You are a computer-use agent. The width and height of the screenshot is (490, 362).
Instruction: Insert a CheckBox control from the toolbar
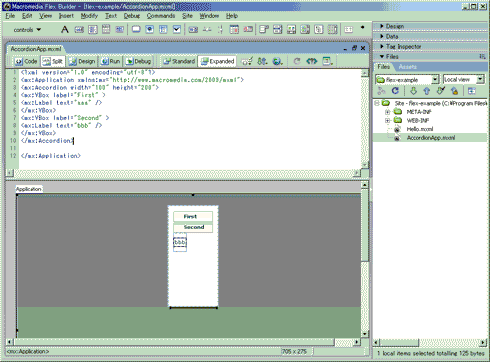(x=177, y=30)
